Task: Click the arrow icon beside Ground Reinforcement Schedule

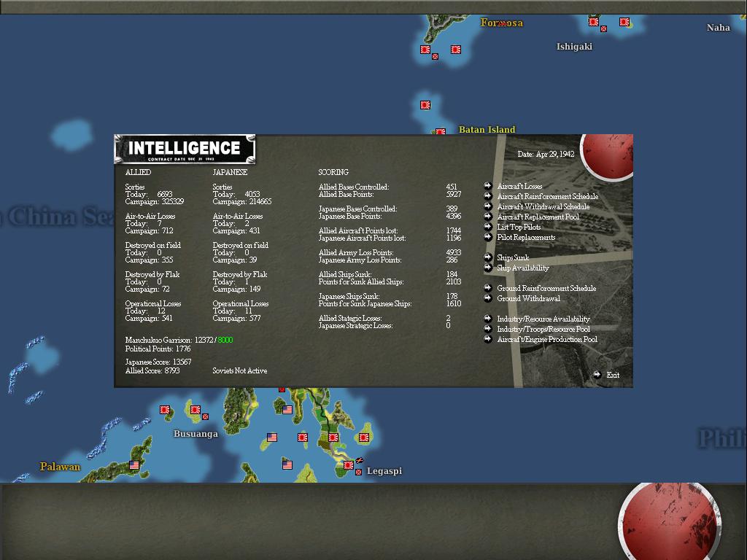Action: 487,288
